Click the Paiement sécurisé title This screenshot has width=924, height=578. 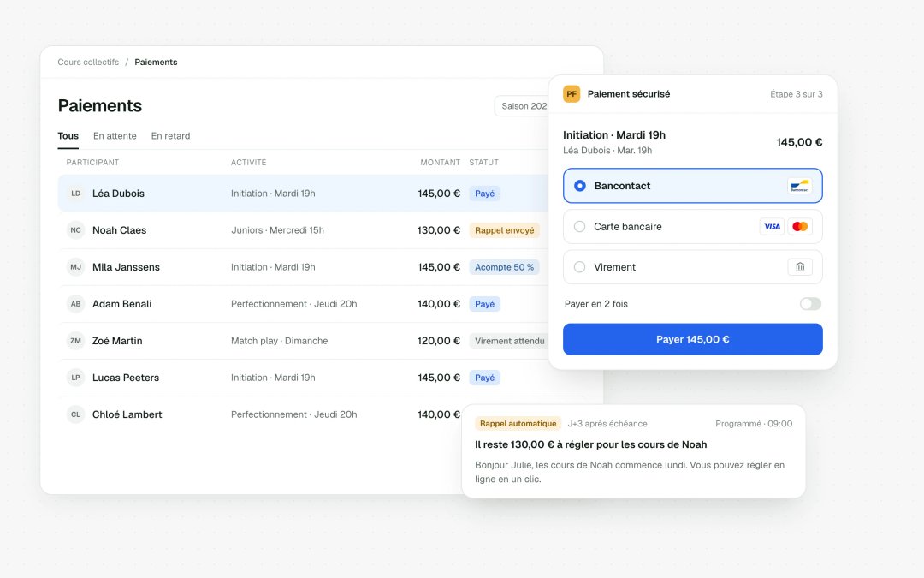point(629,94)
